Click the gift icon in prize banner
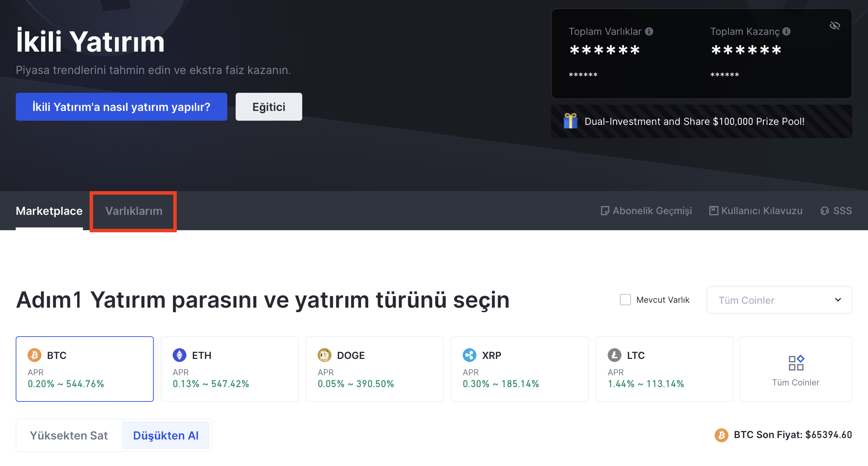The image size is (868, 466). point(571,121)
